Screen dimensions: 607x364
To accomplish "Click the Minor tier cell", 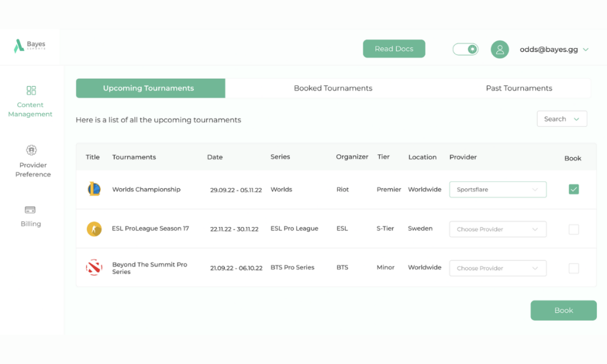I will click(x=385, y=267).
